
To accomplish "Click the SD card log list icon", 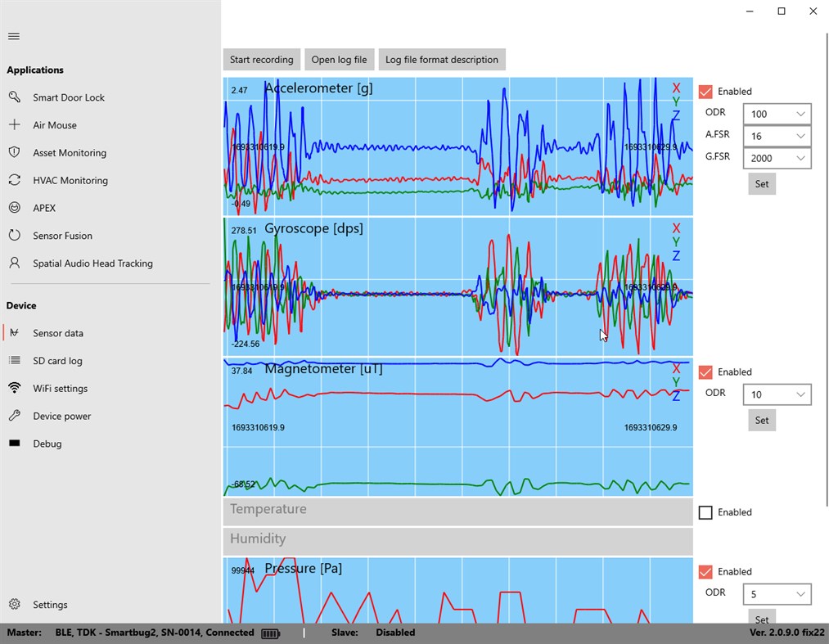I will (x=14, y=360).
